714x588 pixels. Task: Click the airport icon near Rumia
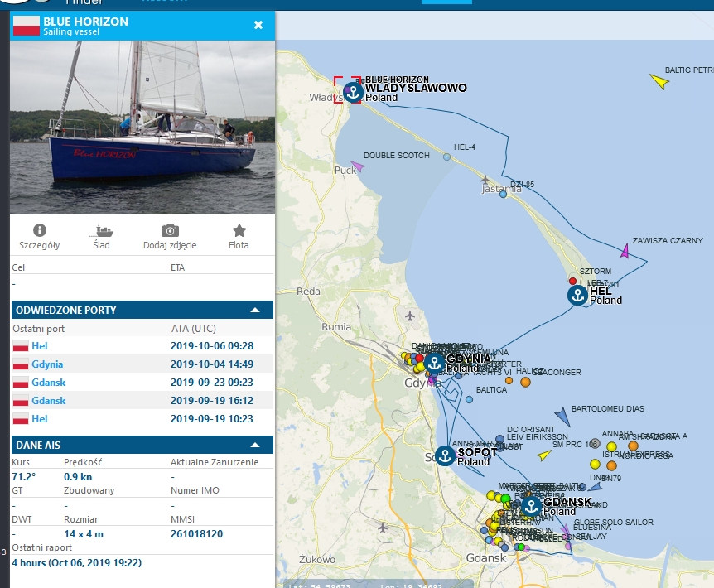point(410,316)
